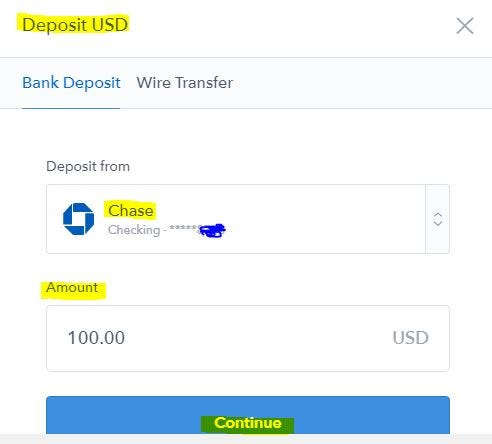Click the blue scribble over the account number
This screenshot has width=492, height=444.
click(x=212, y=230)
